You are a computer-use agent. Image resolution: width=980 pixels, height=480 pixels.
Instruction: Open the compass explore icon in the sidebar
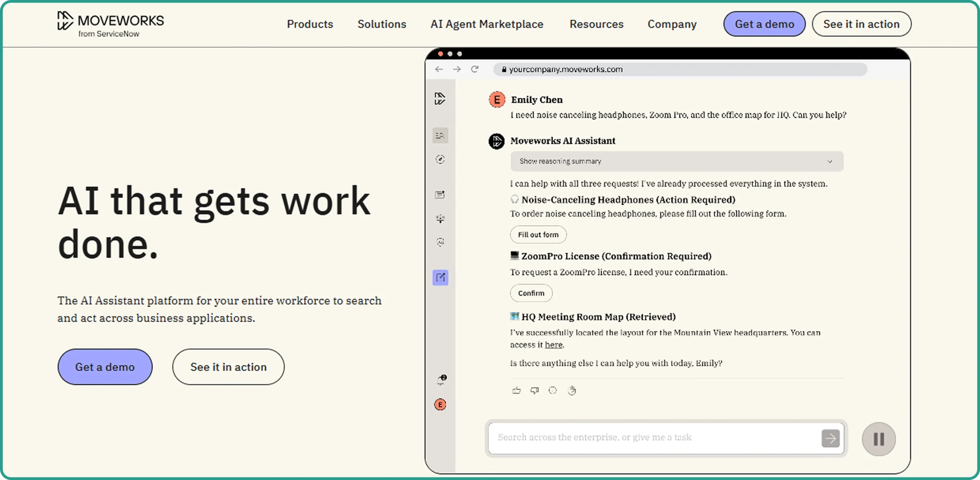[x=440, y=159]
